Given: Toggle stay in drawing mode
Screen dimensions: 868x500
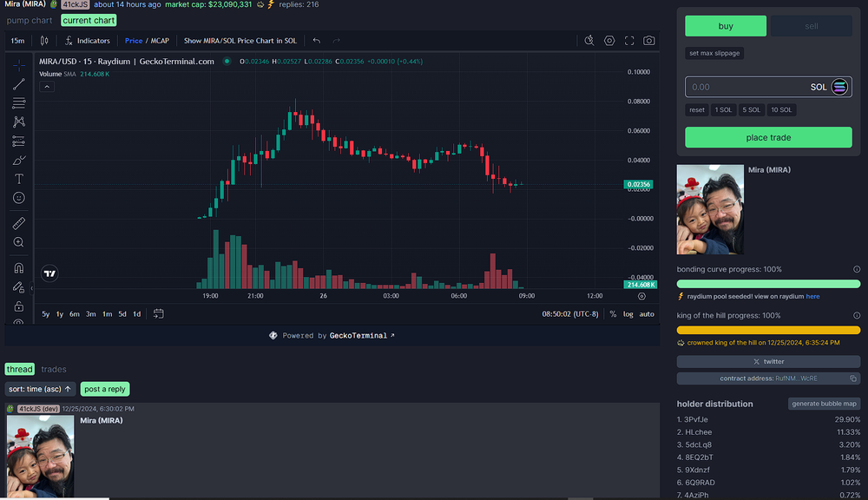Looking at the screenshot, I should pos(19,286).
